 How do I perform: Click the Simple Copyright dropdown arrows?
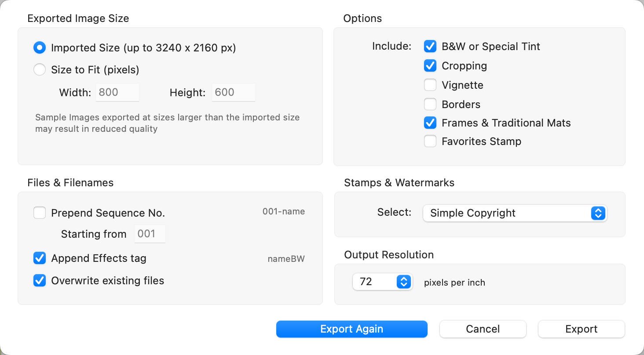598,213
